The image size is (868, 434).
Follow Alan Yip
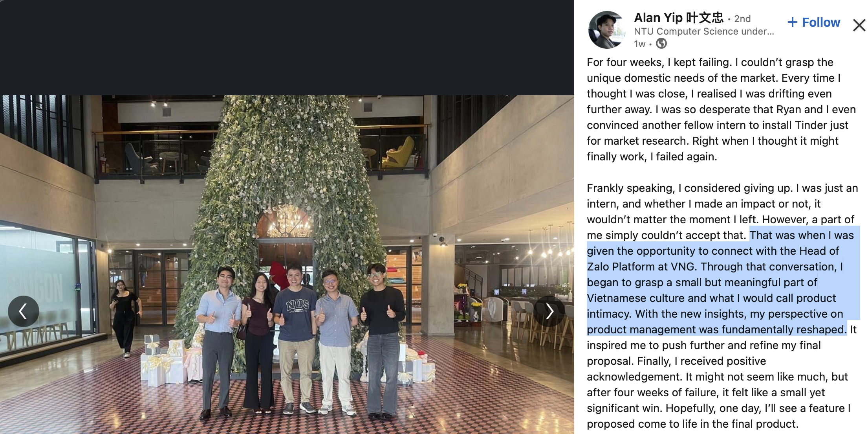814,22
